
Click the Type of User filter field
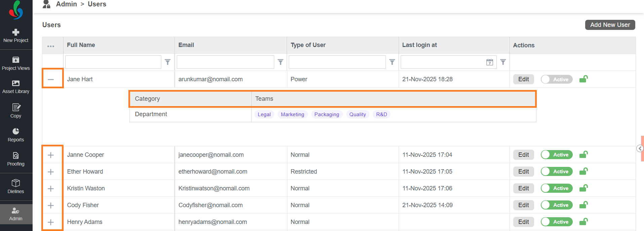point(337,62)
